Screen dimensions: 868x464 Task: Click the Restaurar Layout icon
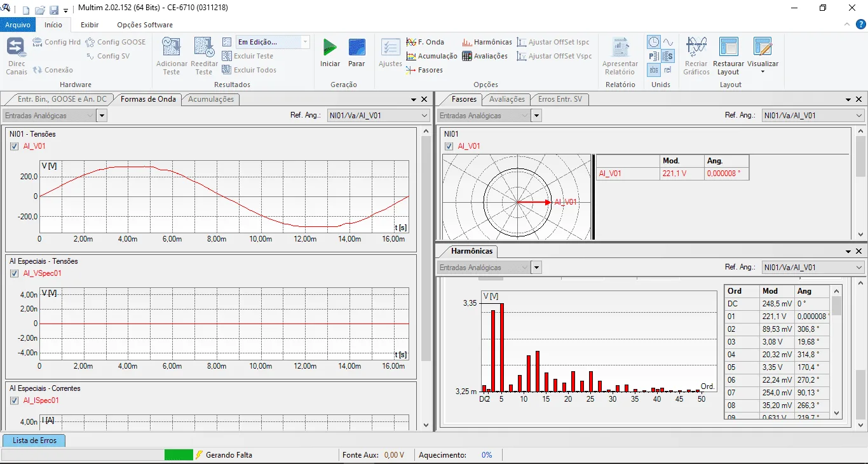coord(728,48)
